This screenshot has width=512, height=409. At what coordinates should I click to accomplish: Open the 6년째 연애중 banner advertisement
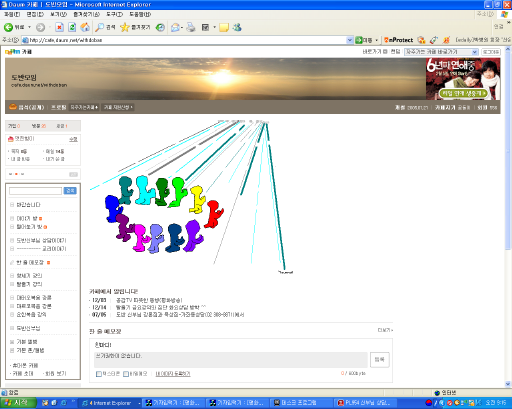click(463, 79)
